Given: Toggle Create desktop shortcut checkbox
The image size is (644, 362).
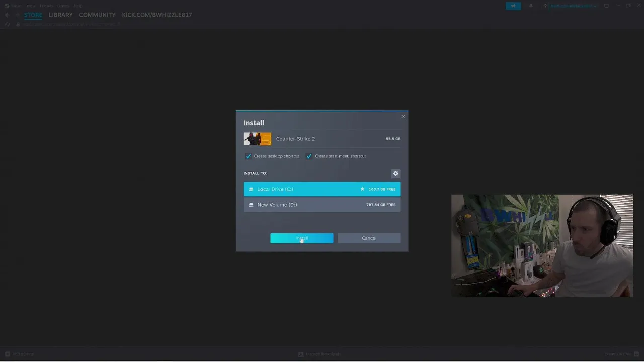Looking at the screenshot, I should 248,156.
